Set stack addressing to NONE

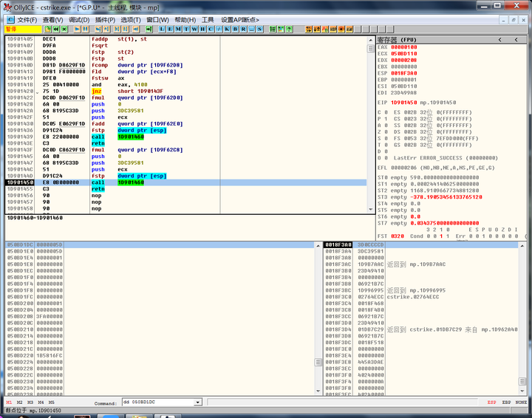pyautogui.click(x=521, y=402)
